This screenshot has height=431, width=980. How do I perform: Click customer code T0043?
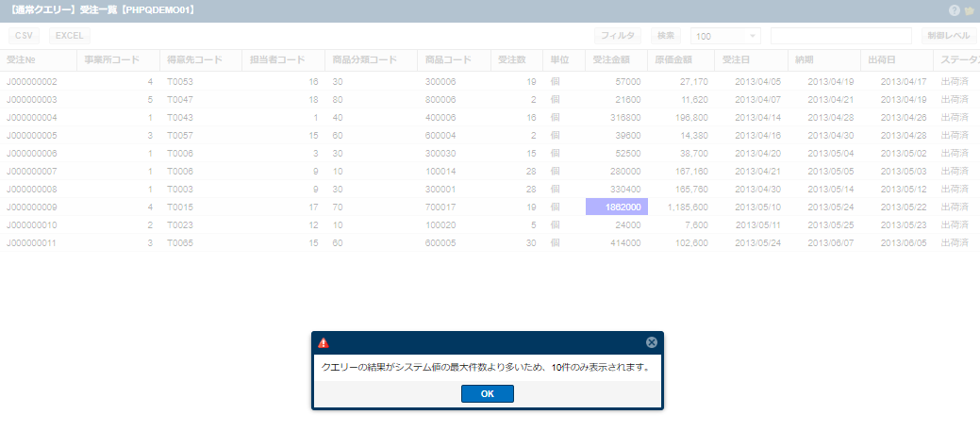(x=180, y=118)
